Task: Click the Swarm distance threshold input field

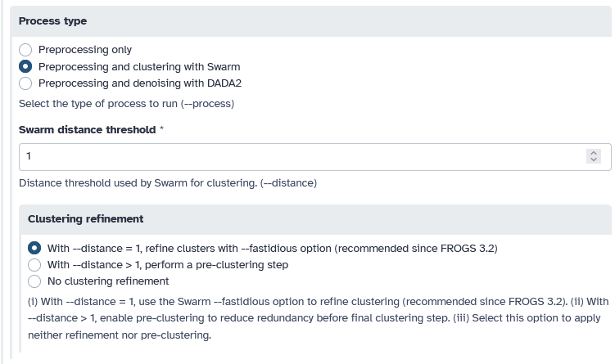Action: [295, 156]
